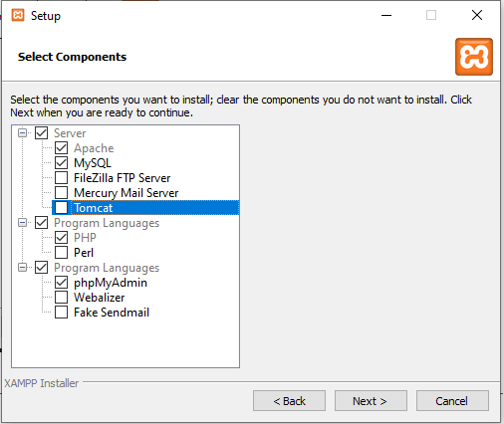The height and width of the screenshot is (424, 504).
Task: Select the Apache label
Action: (x=94, y=148)
